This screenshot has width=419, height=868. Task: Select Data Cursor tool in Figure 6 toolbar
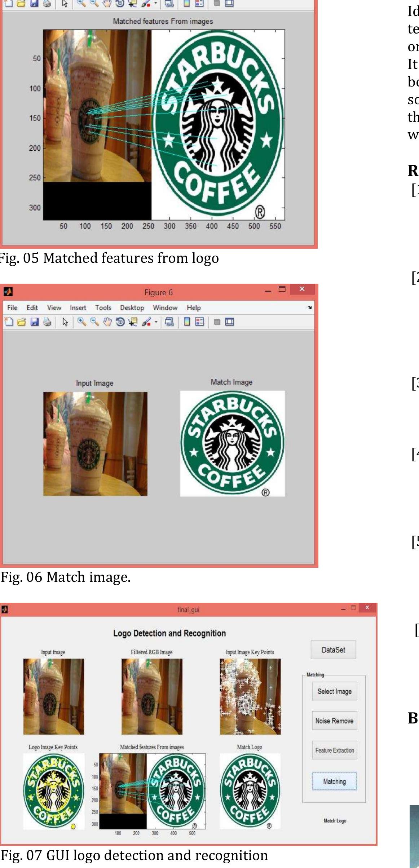[133, 322]
